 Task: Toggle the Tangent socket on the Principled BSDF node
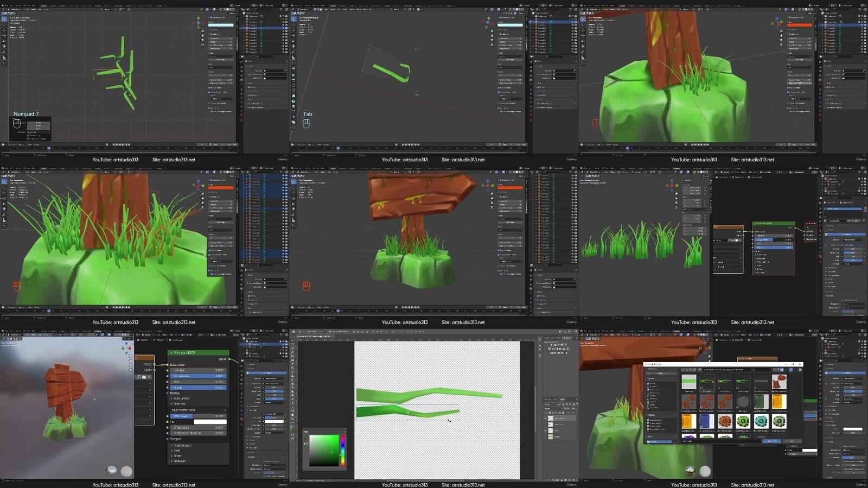(x=168, y=439)
